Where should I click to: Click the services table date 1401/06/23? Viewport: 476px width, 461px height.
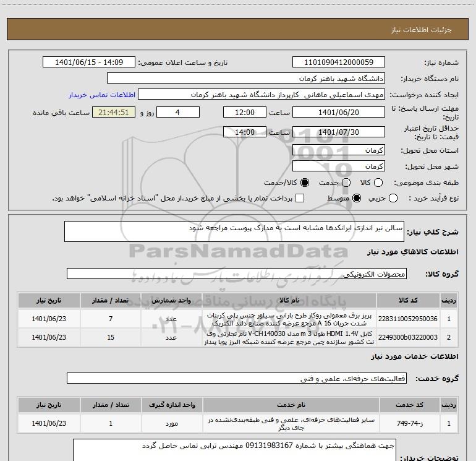click(49, 423)
